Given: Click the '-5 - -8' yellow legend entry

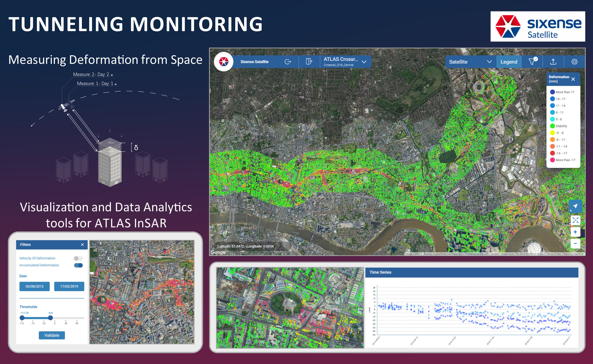Looking at the screenshot, I should pyautogui.click(x=557, y=133).
